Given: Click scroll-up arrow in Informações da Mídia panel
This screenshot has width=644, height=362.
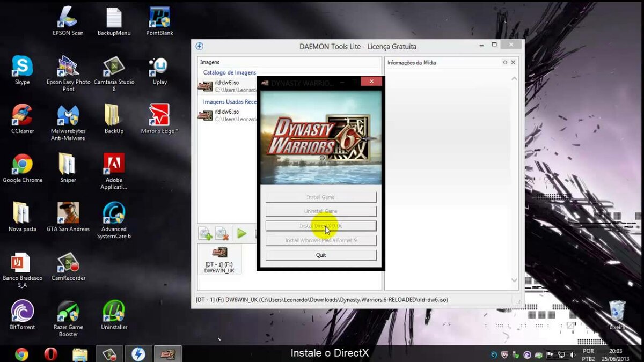Looking at the screenshot, I should [514, 79].
